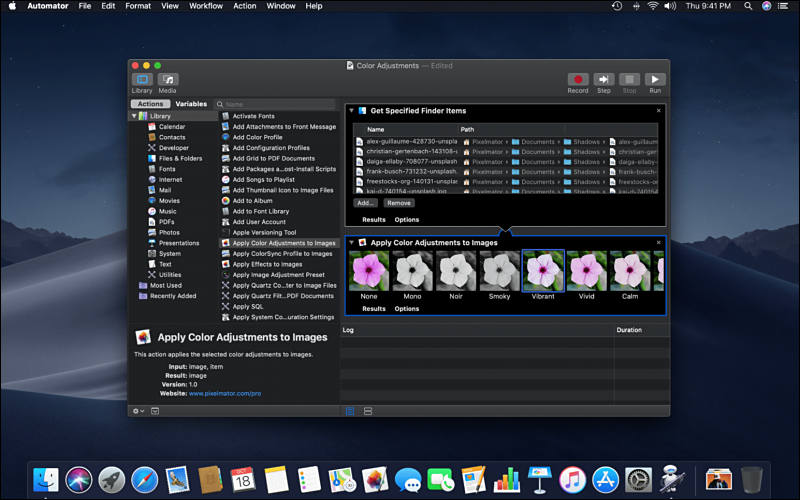Click the action Name search field

276,104
